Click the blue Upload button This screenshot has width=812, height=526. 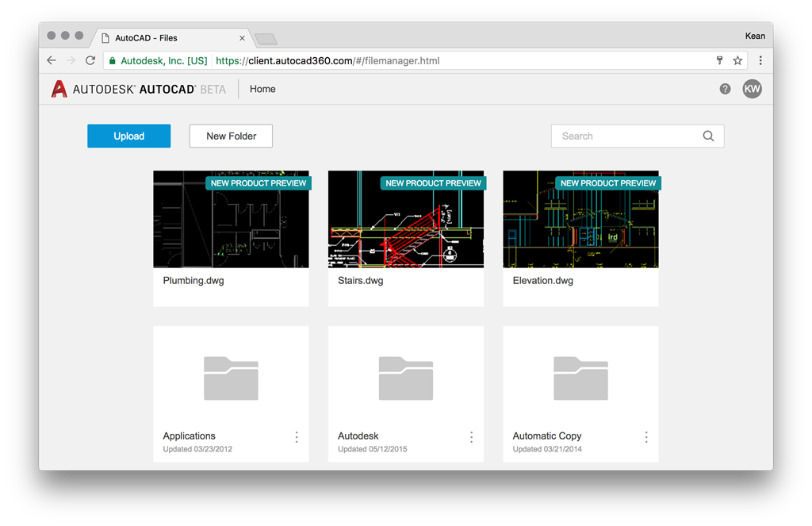(x=128, y=136)
